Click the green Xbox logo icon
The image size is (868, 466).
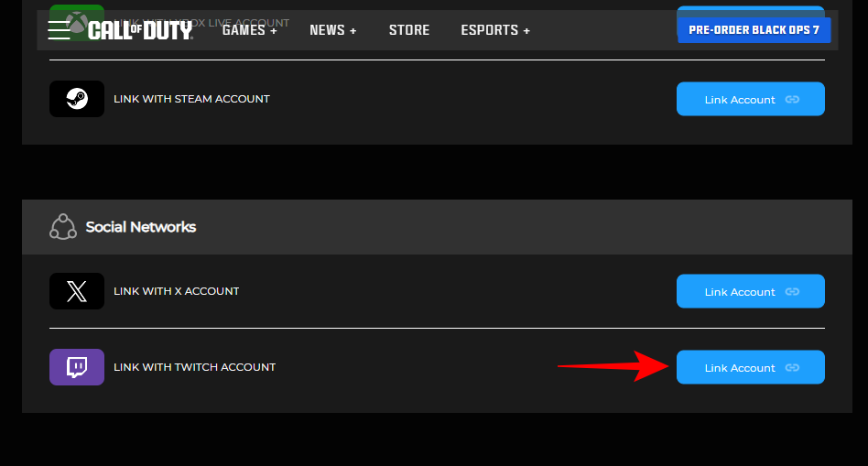[77, 17]
